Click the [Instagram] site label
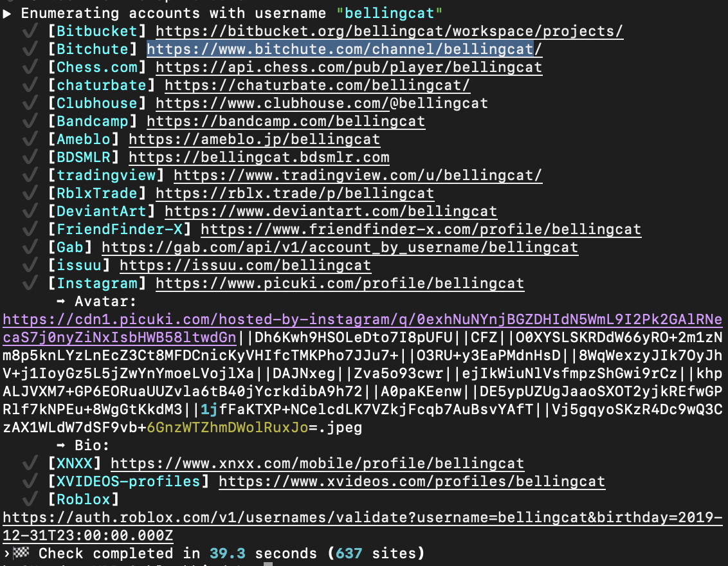Screen dimensions: 728x566 [x=97, y=283]
